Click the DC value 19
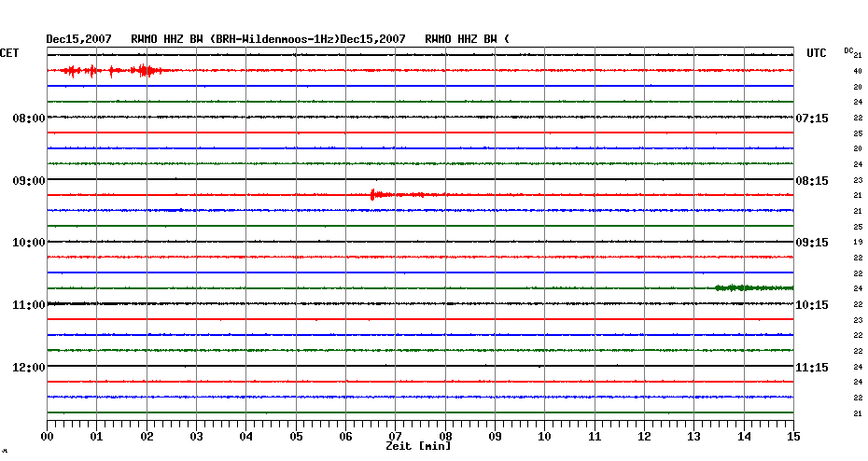The image size is (868, 461). point(858,242)
